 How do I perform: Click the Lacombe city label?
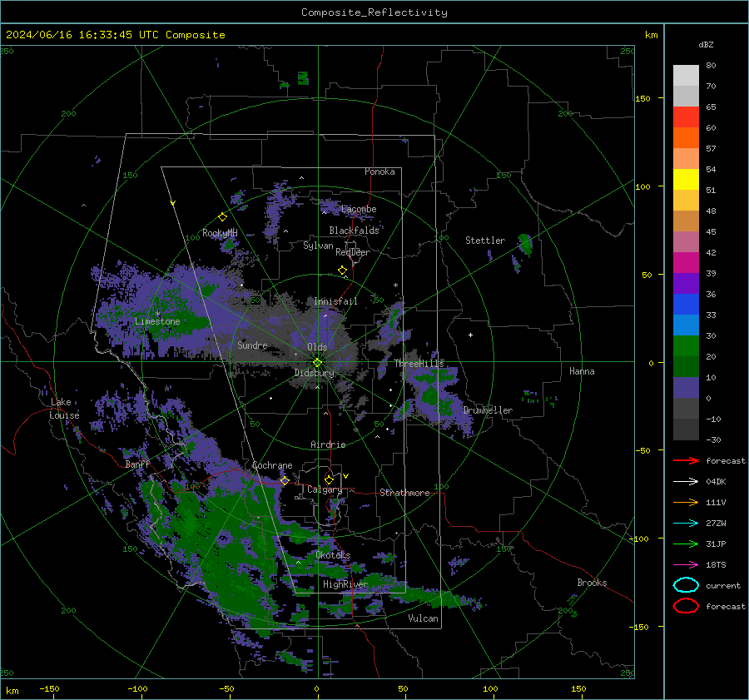coord(359,209)
